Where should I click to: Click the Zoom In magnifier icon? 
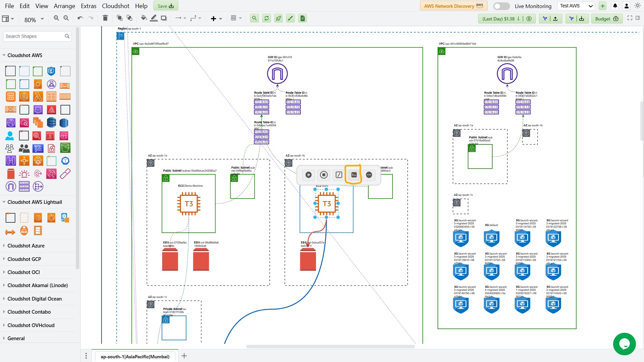pos(56,18)
